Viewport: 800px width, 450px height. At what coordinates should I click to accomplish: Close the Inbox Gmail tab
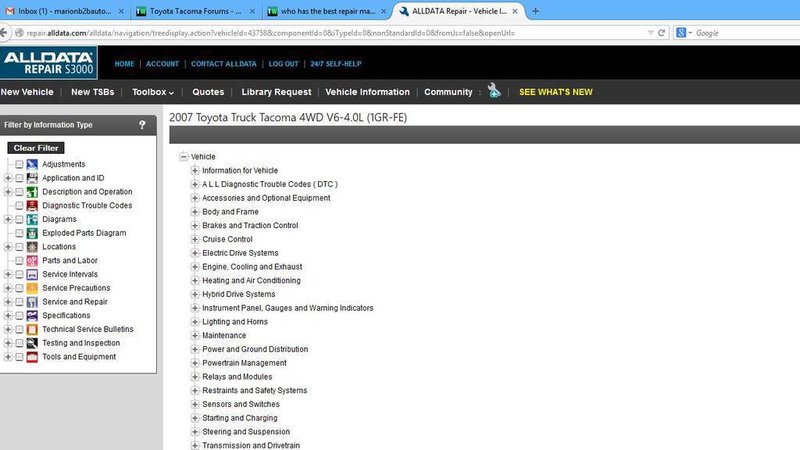121,11
